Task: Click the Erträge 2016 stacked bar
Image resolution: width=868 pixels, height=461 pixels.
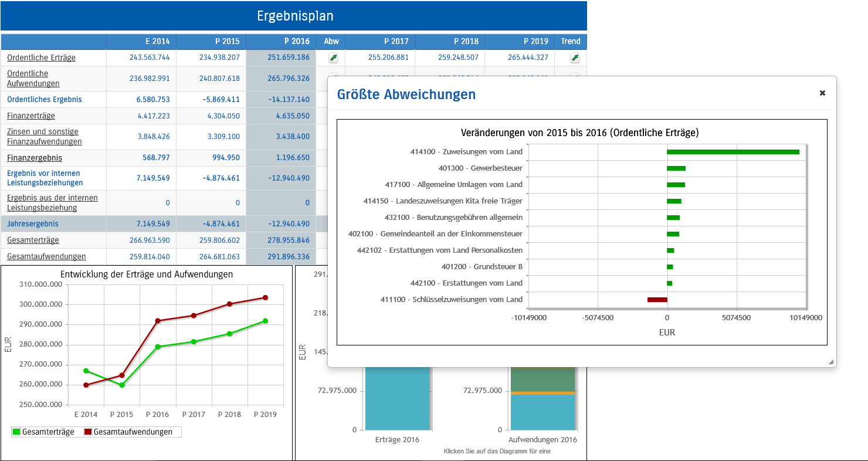Action: coord(397,399)
